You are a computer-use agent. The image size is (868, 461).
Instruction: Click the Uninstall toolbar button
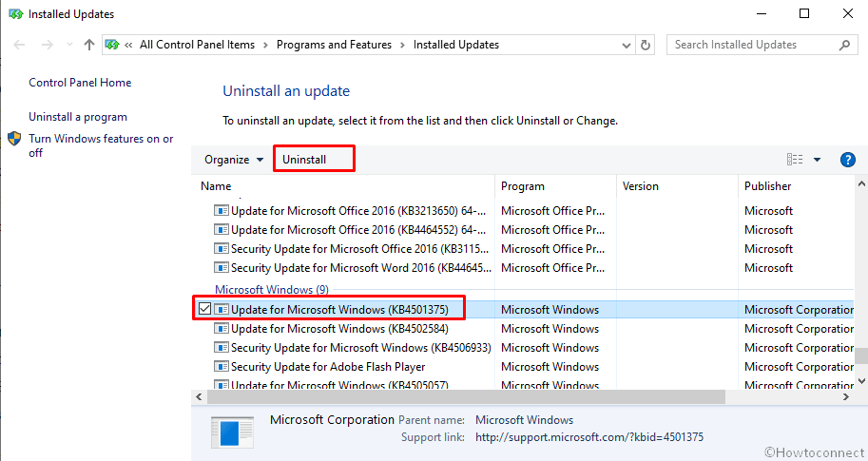pyautogui.click(x=304, y=160)
